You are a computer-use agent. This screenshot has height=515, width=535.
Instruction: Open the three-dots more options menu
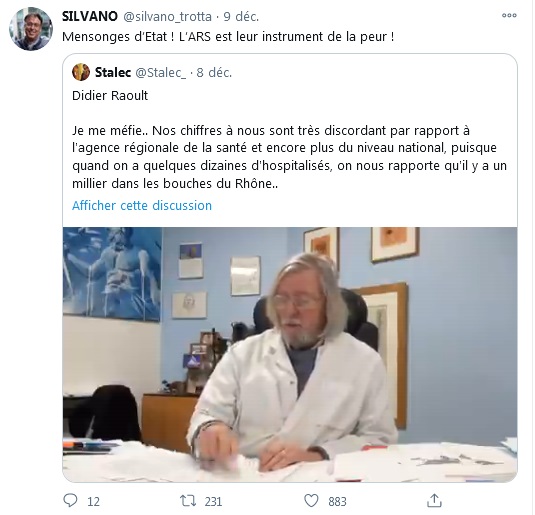coord(509,15)
